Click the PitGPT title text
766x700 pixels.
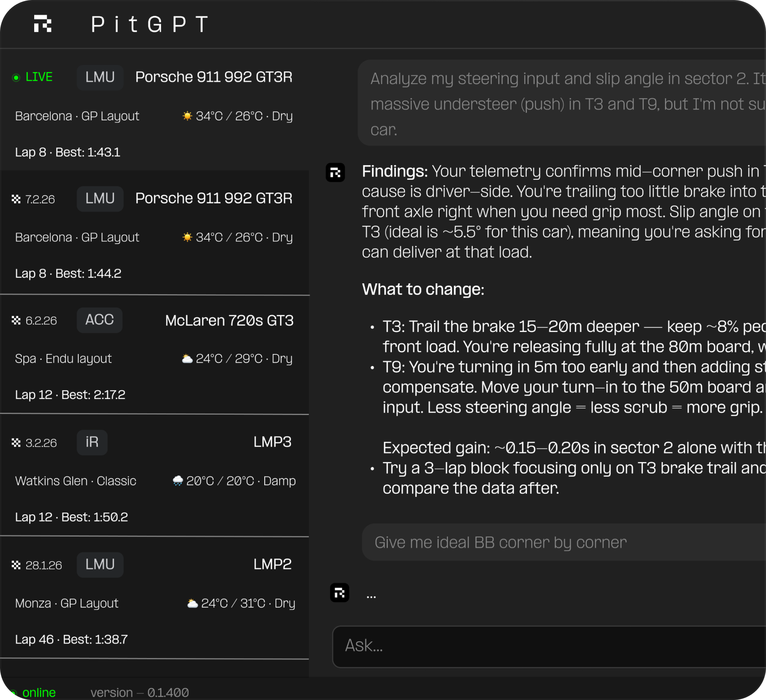click(x=150, y=24)
